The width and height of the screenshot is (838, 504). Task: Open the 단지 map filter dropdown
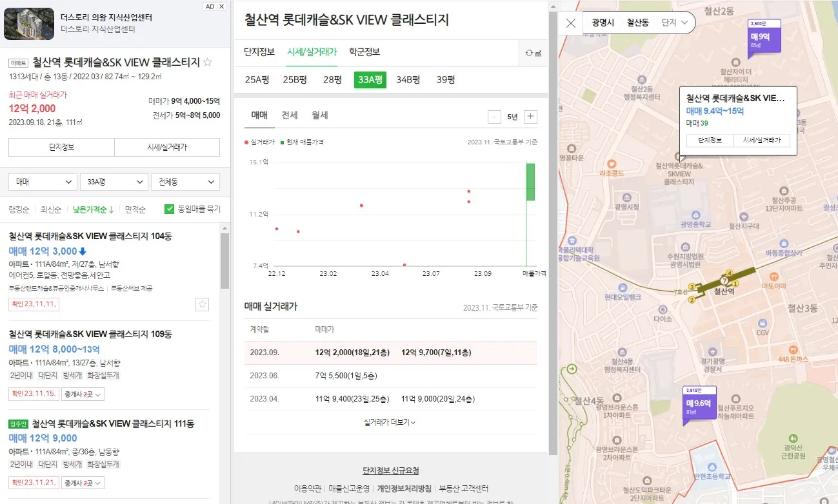pos(675,23)
